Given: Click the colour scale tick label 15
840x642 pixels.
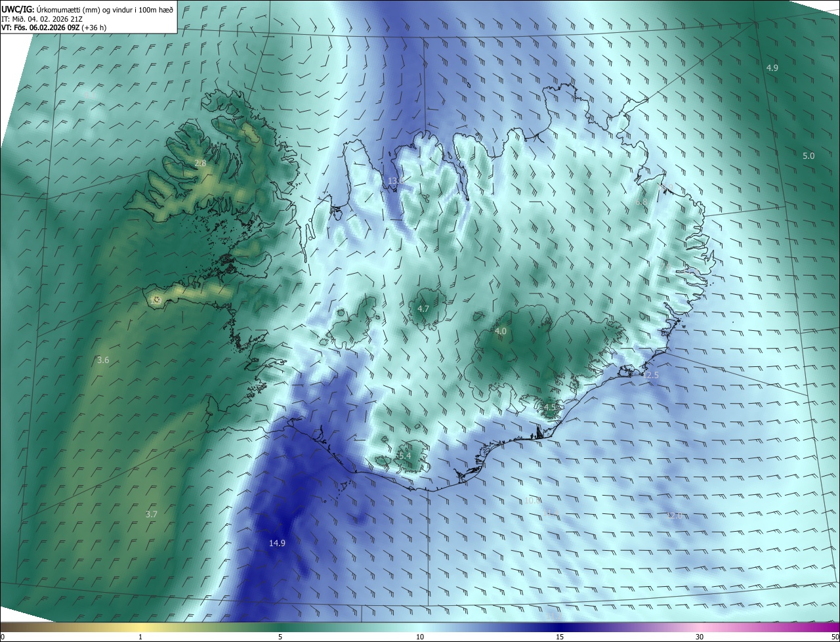Looking at the screenshot, I should pyautogui.click(x=560, y=637).
